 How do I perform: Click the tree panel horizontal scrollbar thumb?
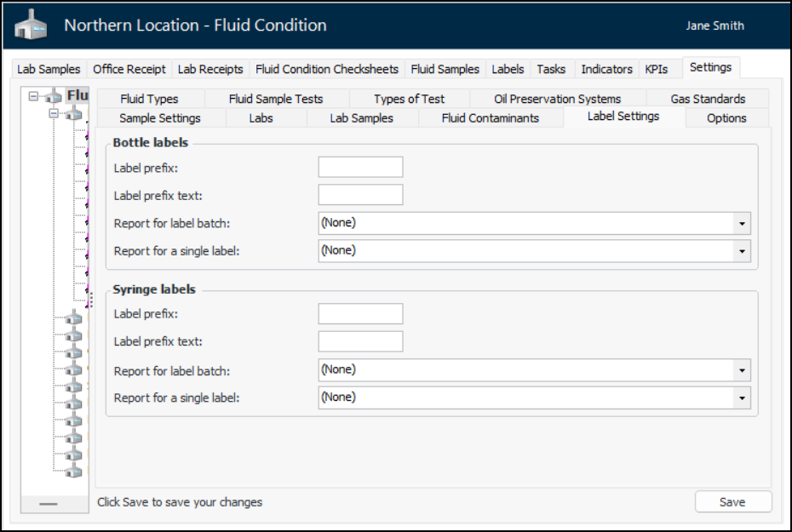tap(49, 504)
